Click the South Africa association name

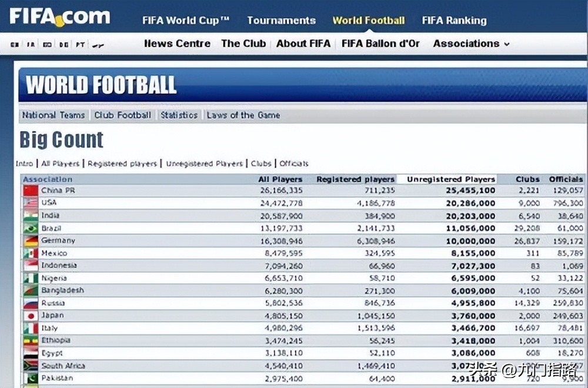(64, 366)
